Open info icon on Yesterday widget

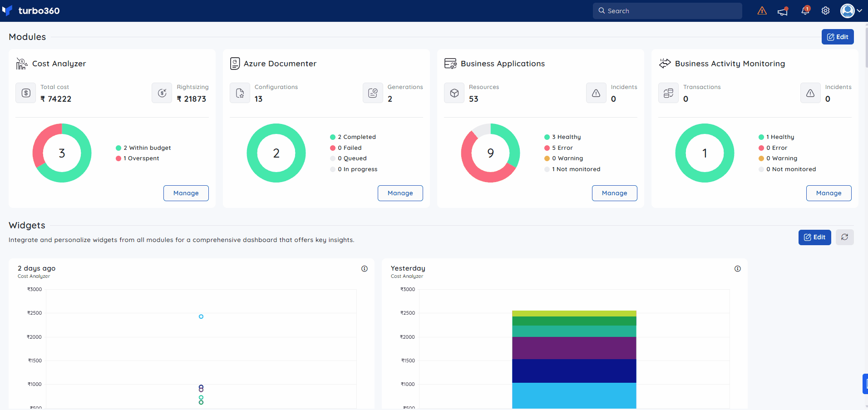tap(738, 269)
